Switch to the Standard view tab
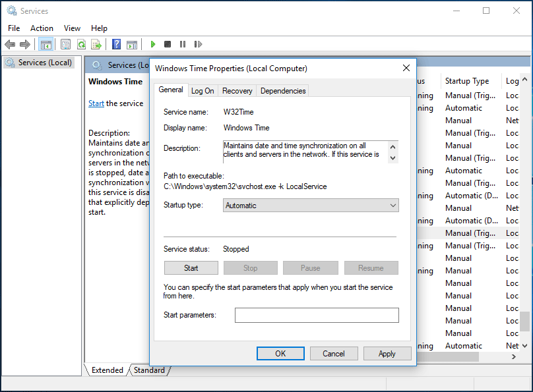 (149, 370)
